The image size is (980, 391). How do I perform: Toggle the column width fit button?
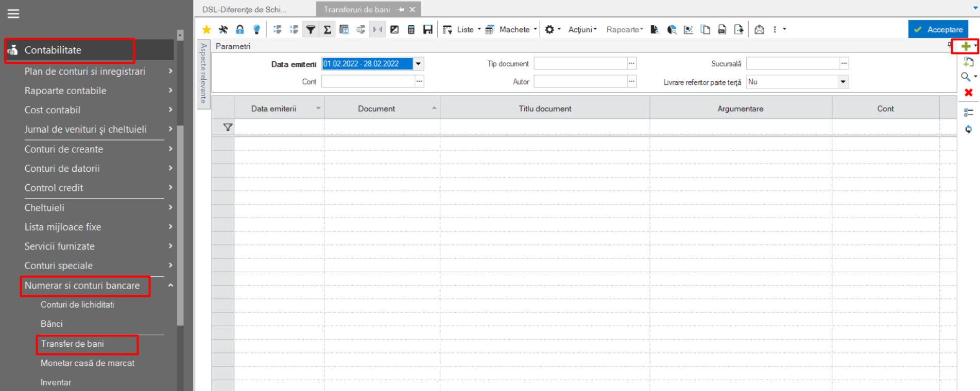(377, 29)
